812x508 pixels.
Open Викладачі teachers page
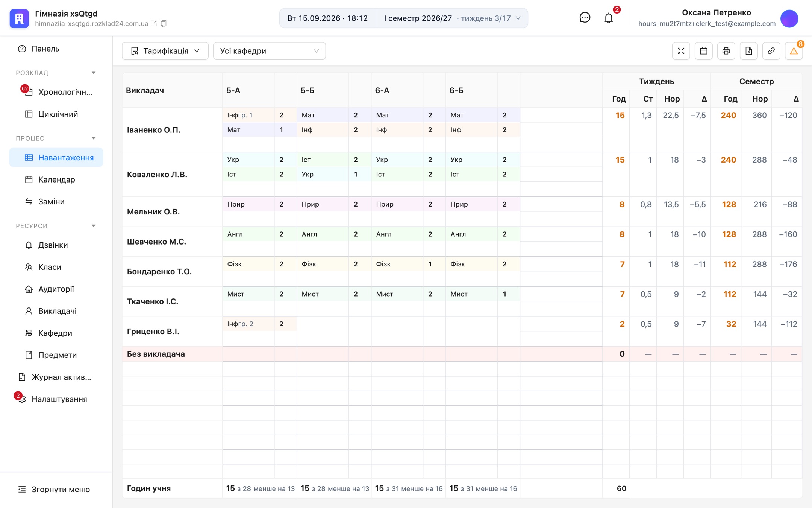pyautogui.click(x=56, y=311)
